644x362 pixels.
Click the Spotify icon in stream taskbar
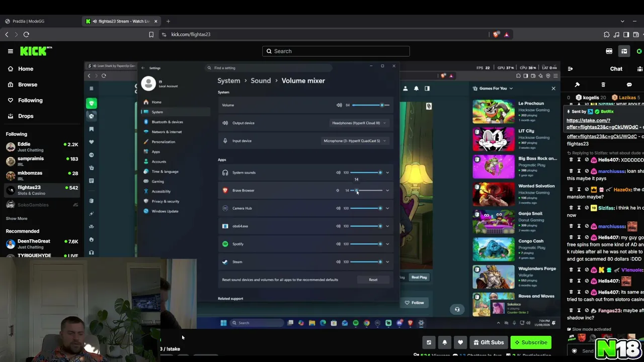click(x=356, y=323)
